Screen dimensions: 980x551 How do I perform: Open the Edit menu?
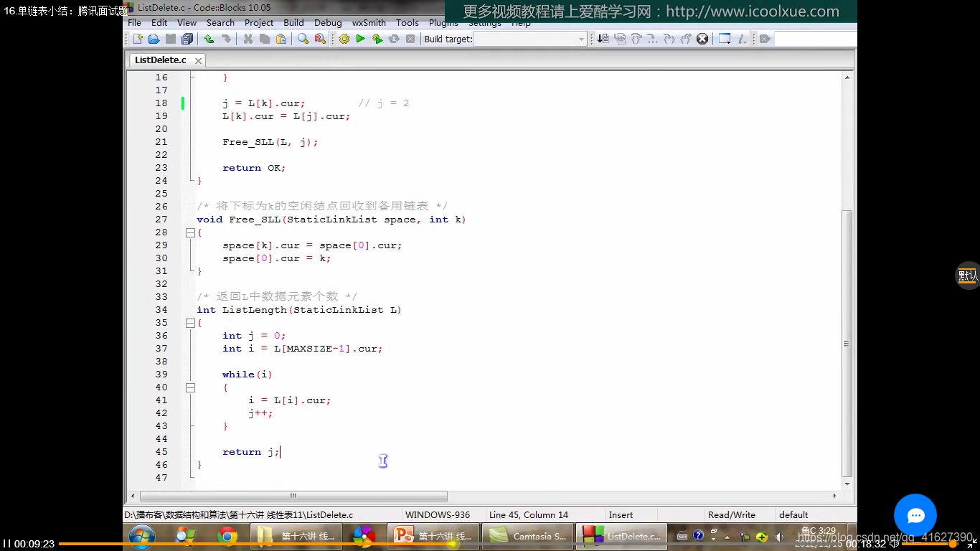(x=159, y=23)
